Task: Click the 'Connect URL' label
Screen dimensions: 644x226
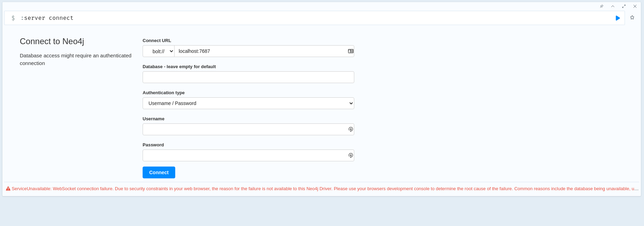Action: (157, 41)
